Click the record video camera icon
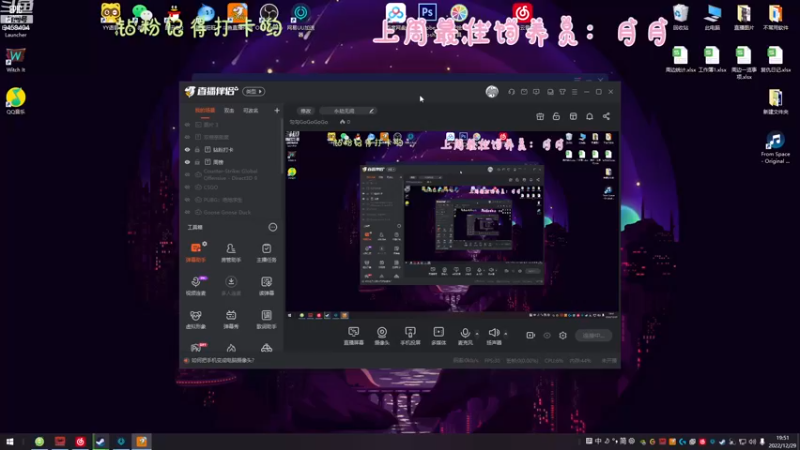Screen dimensions: 800x450 (x=531, y=335)
